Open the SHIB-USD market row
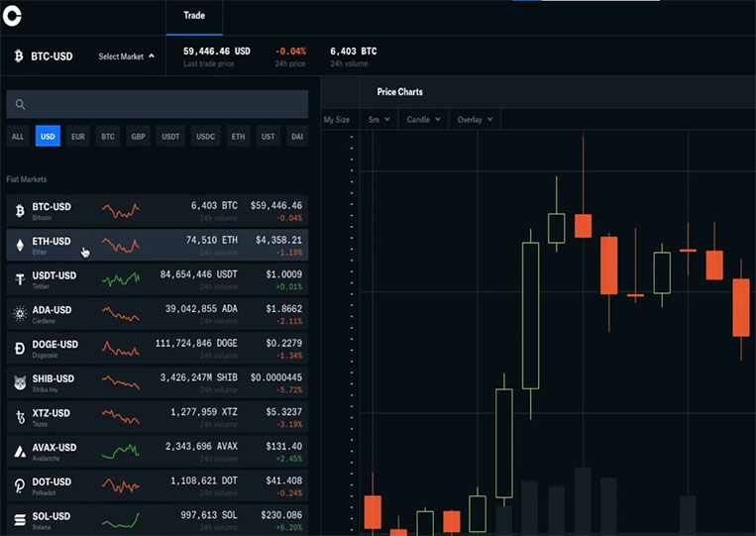The image size is (756, 536). 158,382
